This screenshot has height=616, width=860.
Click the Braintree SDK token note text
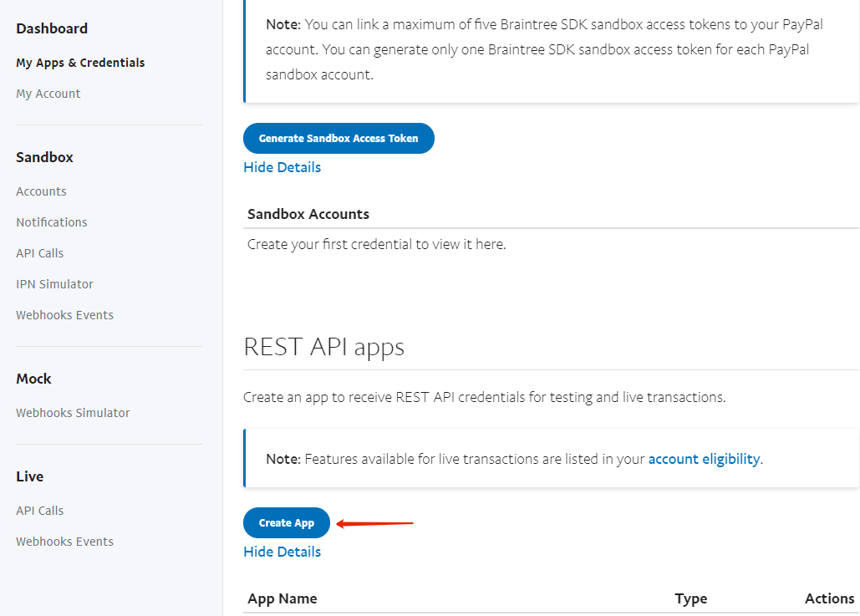pos(544,49)
